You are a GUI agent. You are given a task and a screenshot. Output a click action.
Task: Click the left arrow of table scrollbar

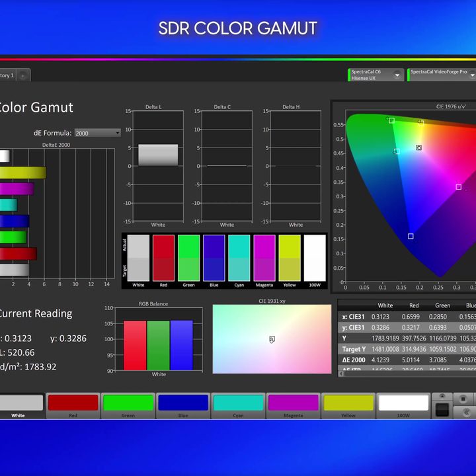coord(341,374)
